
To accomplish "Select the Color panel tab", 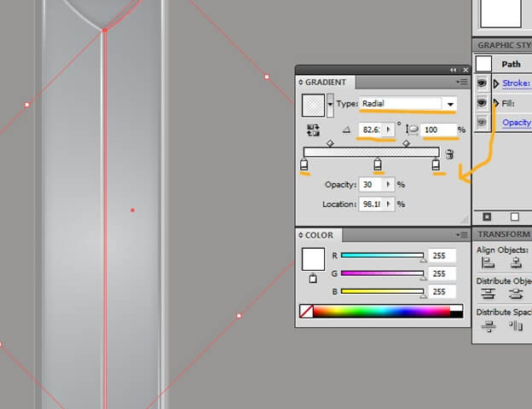I will click(318, 235).
